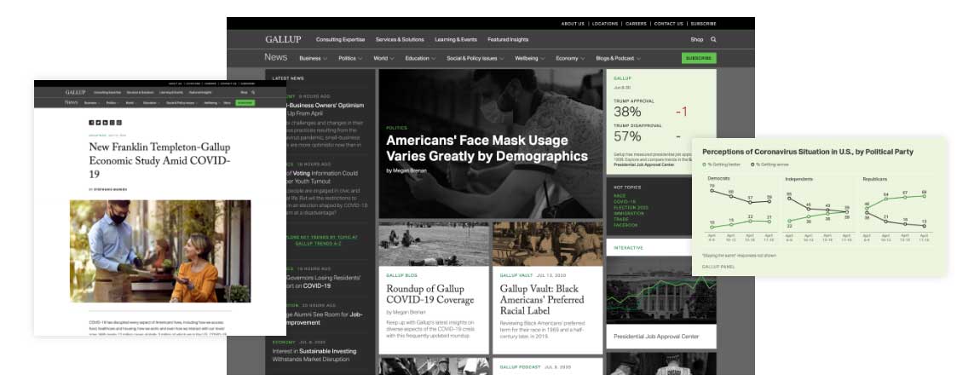Click GALLUP logo in main news window
The width and height of the screenshot is (980, 392).
tap(283, 39)
